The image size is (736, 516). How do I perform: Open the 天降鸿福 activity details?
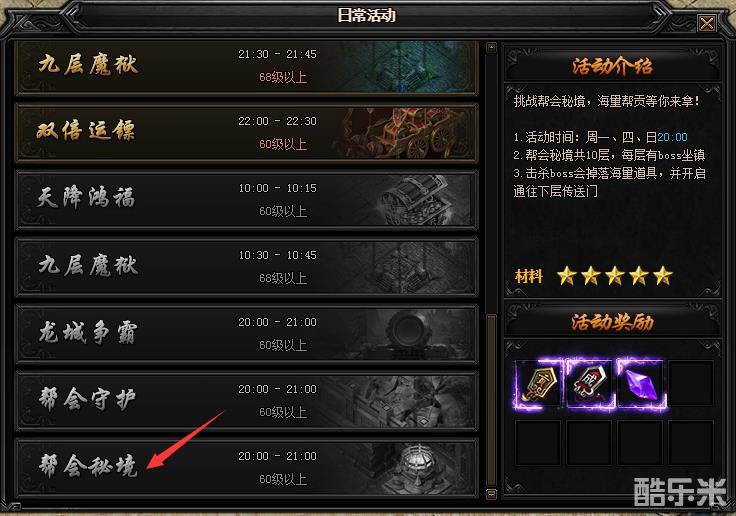(247, 200)
